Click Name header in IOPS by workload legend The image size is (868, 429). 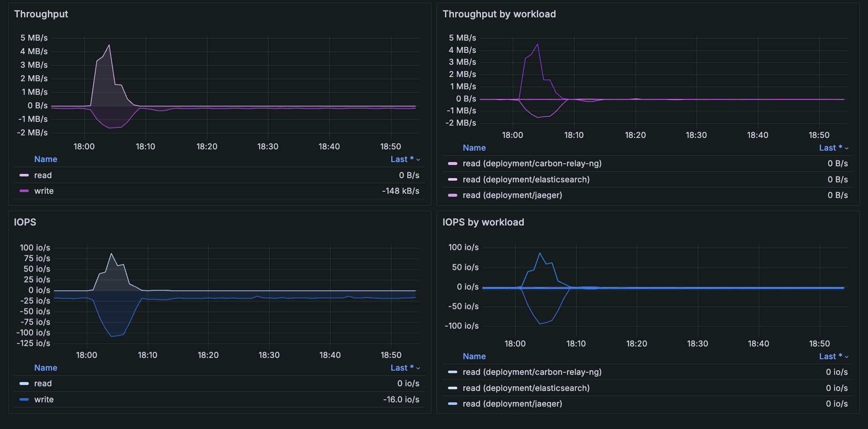coord(474,357)
